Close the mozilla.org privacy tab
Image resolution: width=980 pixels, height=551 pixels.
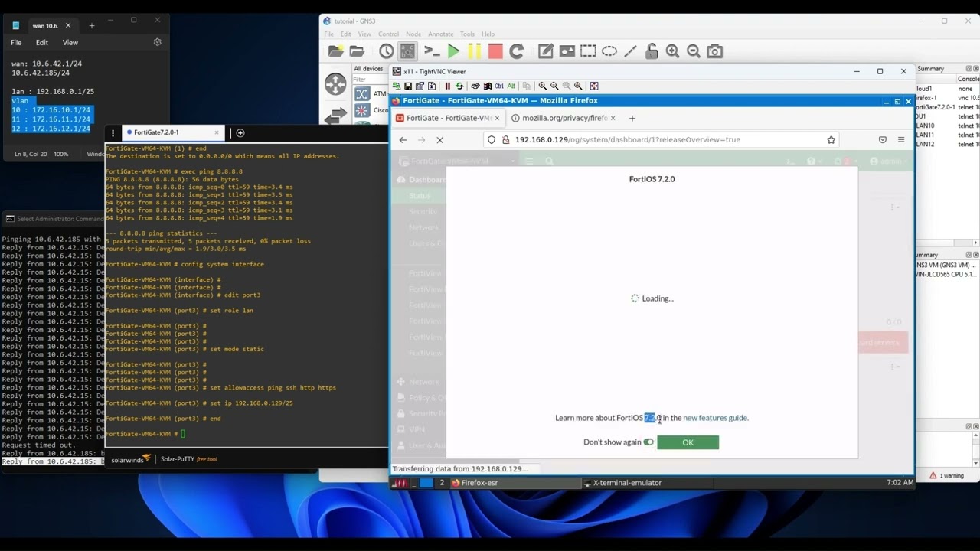pos(613,118)
